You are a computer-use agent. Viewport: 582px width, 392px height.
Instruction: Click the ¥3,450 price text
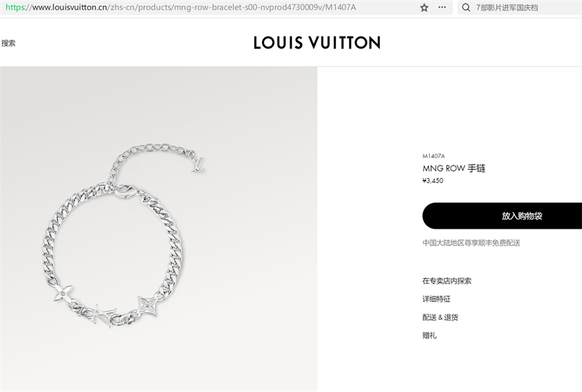(x=433, y=180)
